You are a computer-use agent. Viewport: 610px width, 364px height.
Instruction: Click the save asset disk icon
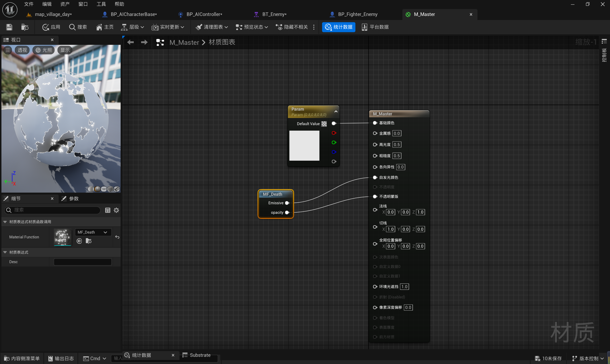[9, 27]
